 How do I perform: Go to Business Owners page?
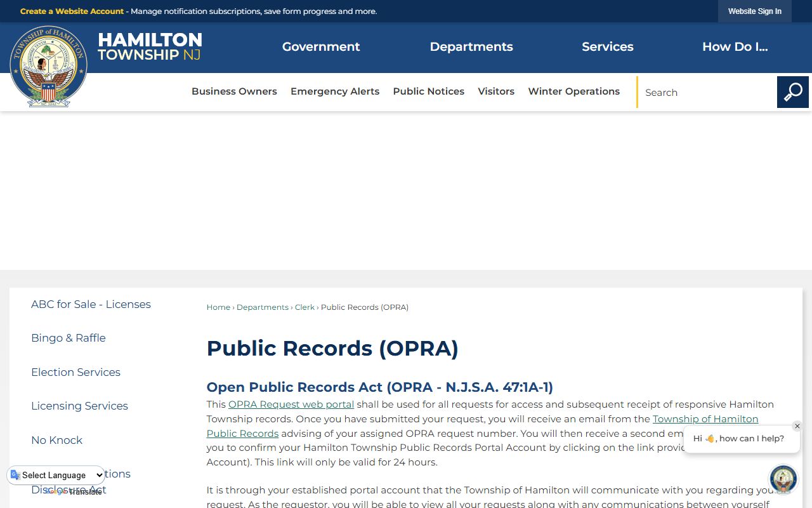coord(234,91)
